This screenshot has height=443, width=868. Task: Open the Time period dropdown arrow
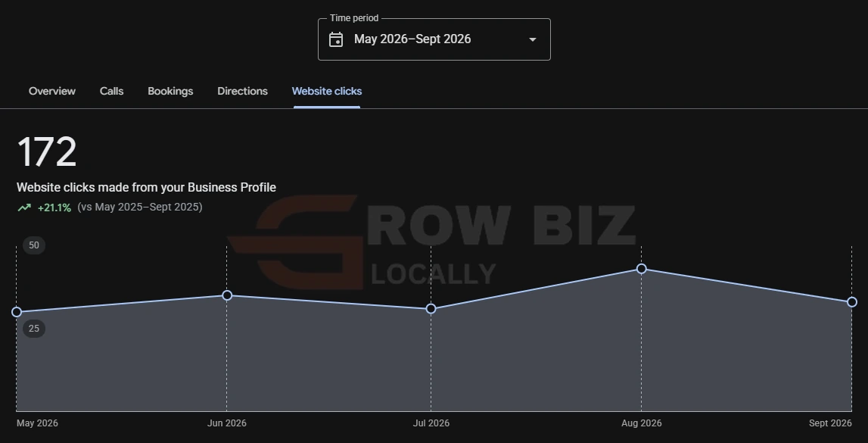tap(533, 39)
